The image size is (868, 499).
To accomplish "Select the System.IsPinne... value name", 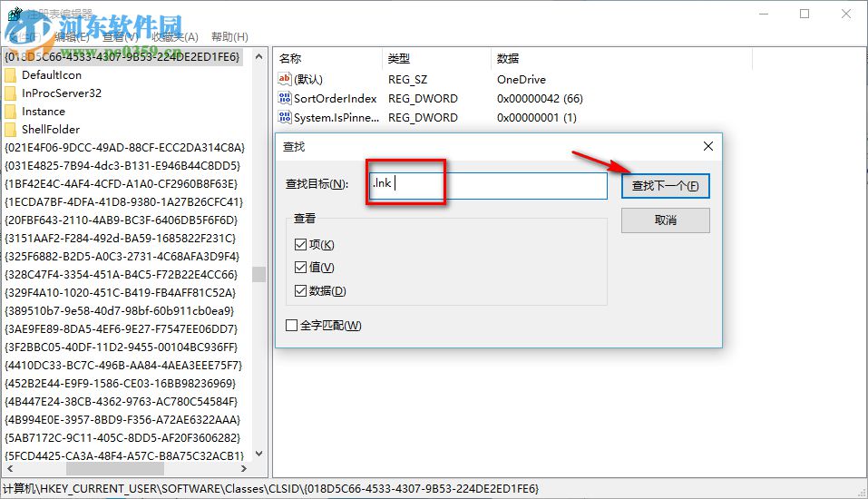I will coord(336,117).
